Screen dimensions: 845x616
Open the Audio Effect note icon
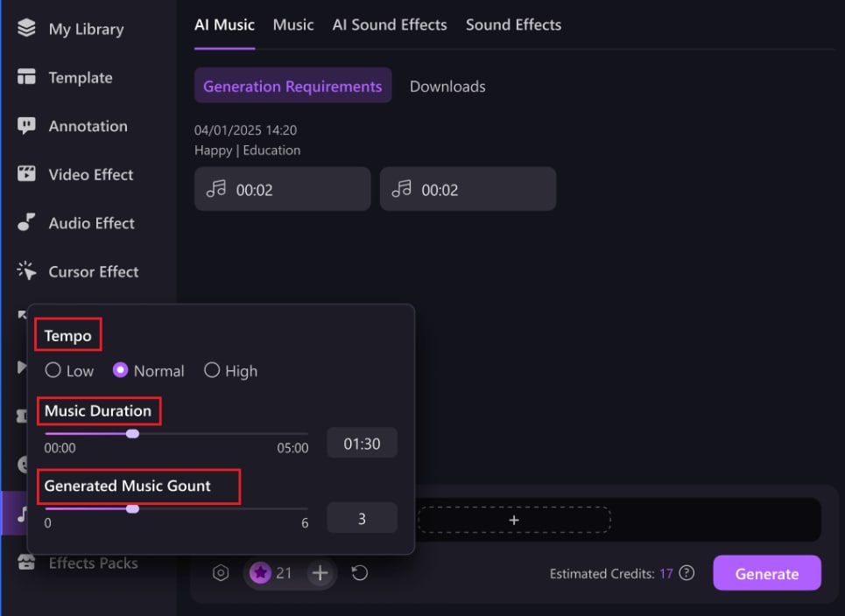pyautogui.click(x=26, y=222)
